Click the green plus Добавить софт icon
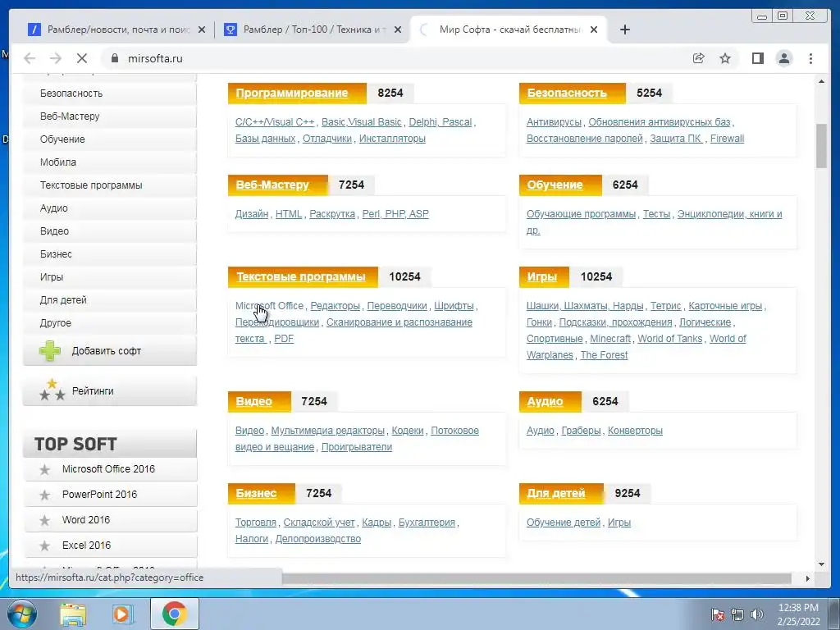 tap(50, 351)
